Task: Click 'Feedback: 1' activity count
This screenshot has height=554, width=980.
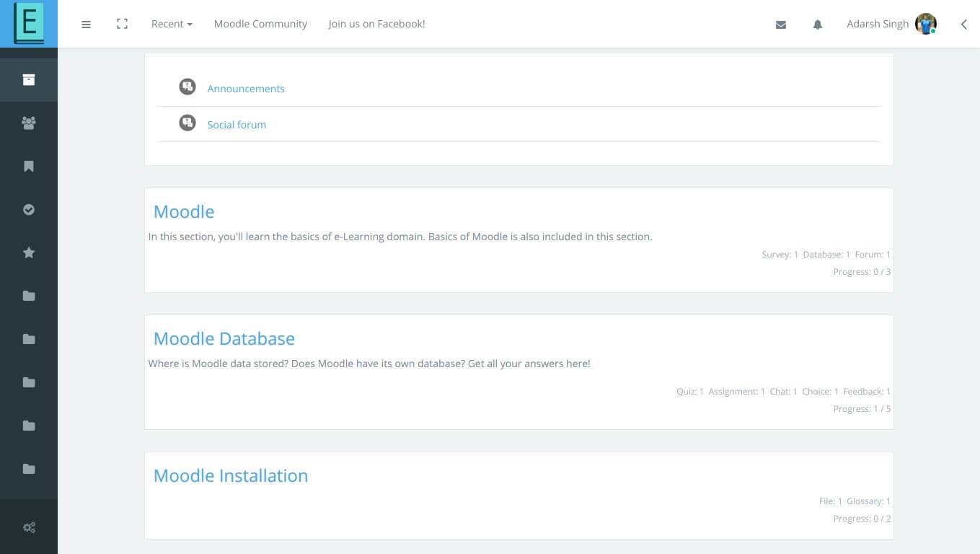Action: (x=867, y=392)
